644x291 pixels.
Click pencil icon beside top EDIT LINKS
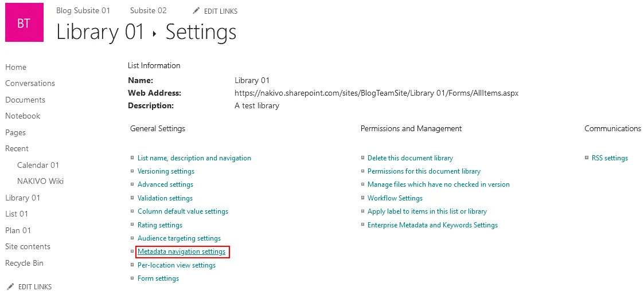tap(197, 11)
